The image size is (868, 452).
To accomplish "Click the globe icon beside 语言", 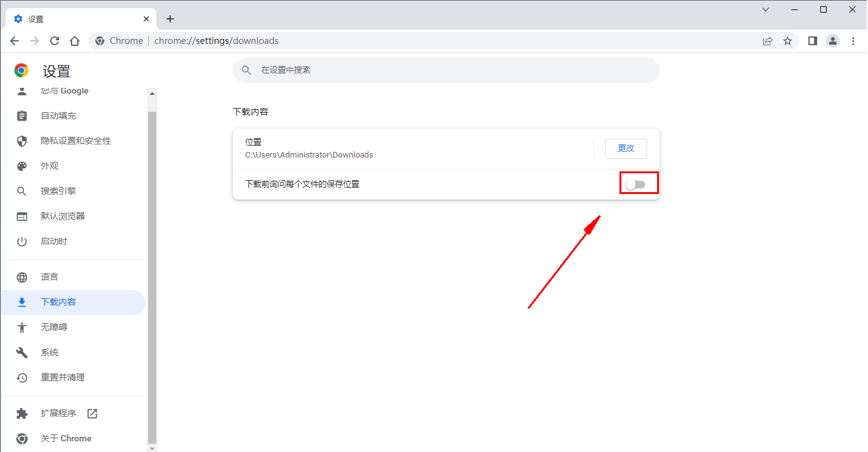I will (x=22, y=277).
